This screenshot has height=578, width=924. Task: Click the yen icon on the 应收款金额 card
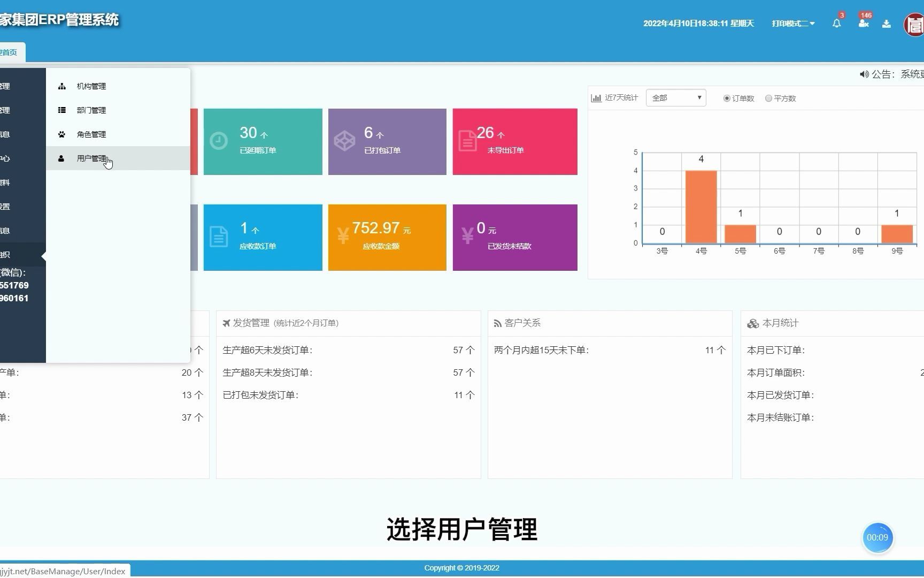click(x=343, y=235)
